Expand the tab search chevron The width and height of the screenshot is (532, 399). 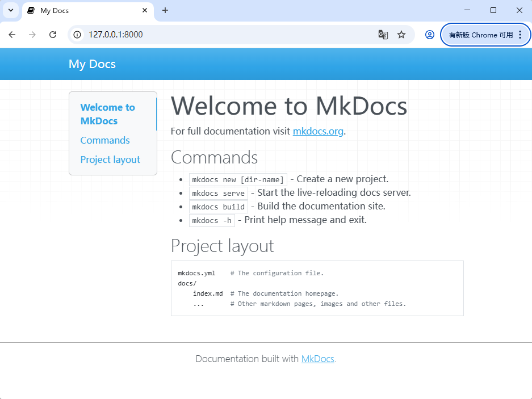coord(10,10)
